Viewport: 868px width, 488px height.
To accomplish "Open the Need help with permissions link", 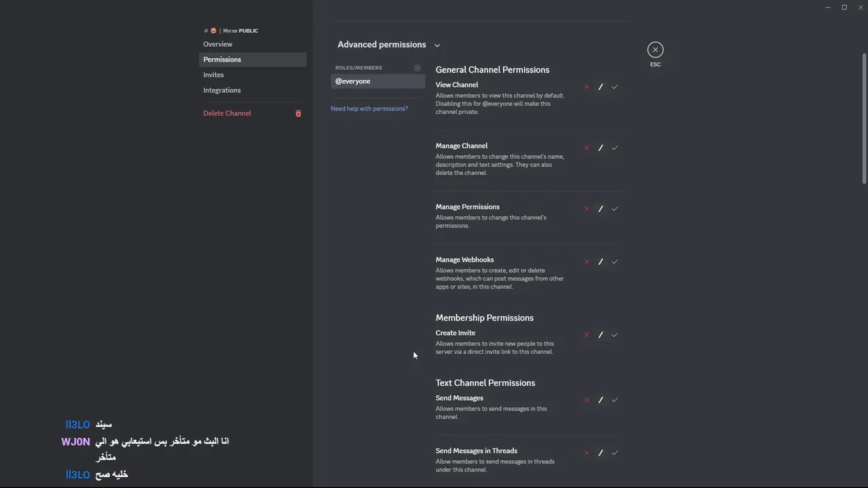I will click(x=369, y=108).
